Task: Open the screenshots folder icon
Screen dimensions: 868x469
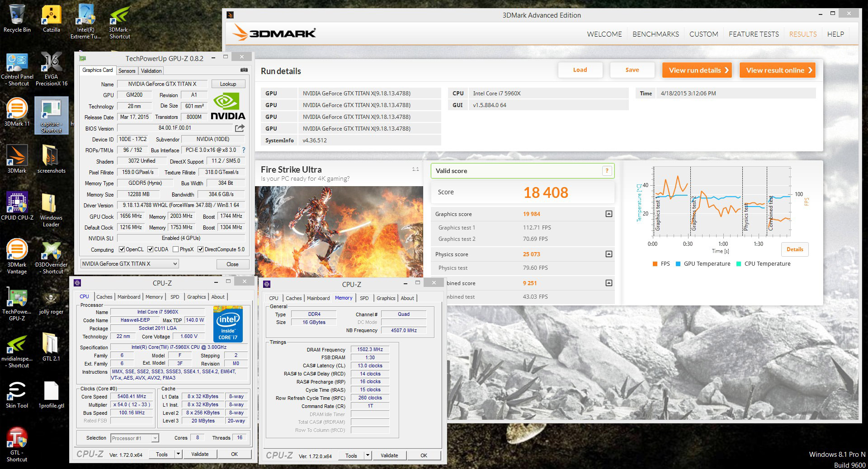Action: (51, 159)
